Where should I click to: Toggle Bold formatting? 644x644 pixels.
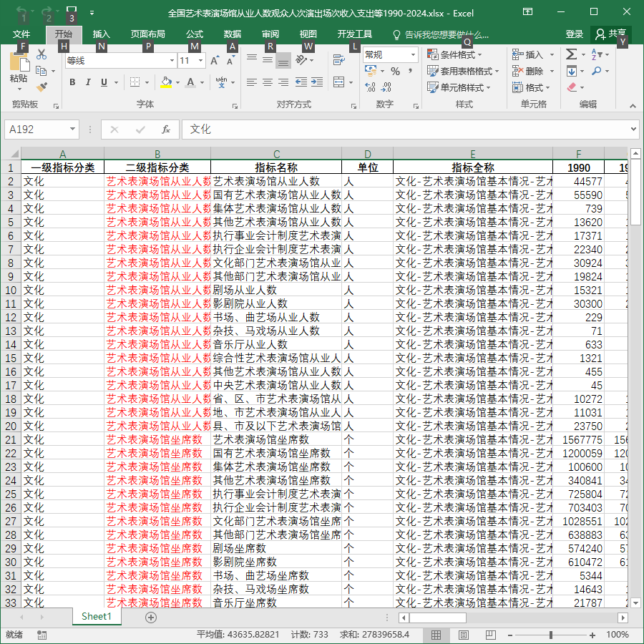coord(72,82)
